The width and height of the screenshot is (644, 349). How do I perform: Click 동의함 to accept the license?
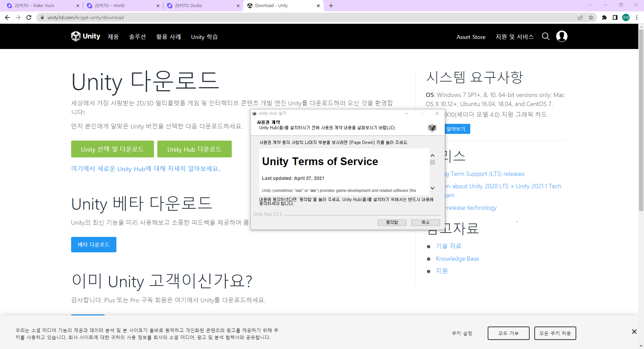(392, 222)
